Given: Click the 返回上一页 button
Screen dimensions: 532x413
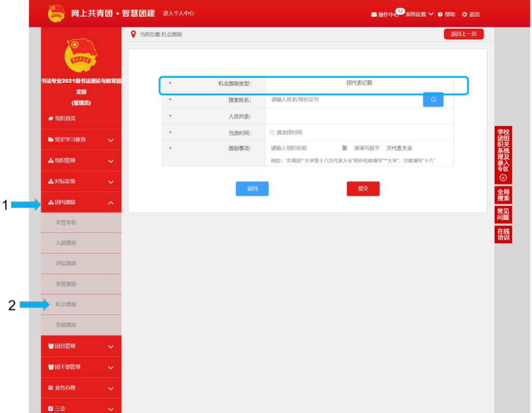Looking at the screenshot, I should point(463,34).
